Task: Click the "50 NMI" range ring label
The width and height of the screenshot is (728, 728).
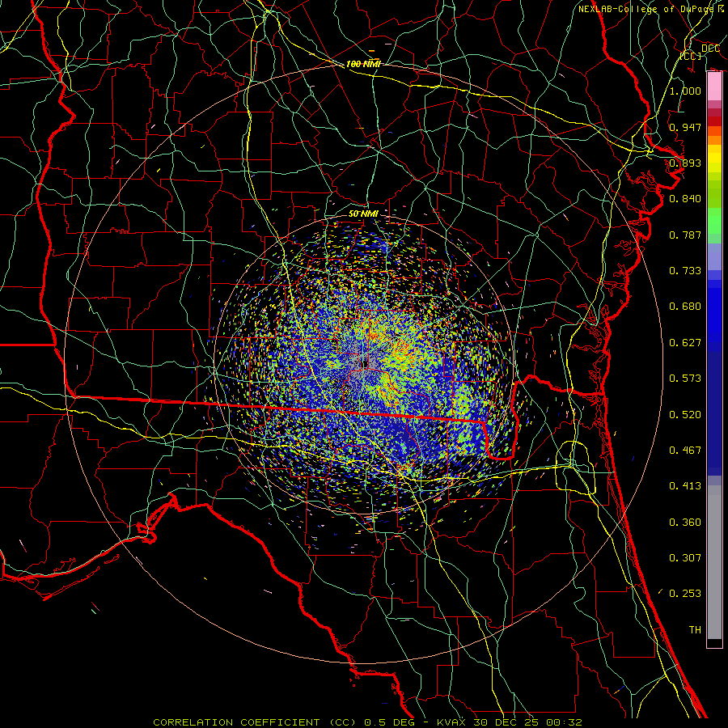Action: [x=363, y=214]
